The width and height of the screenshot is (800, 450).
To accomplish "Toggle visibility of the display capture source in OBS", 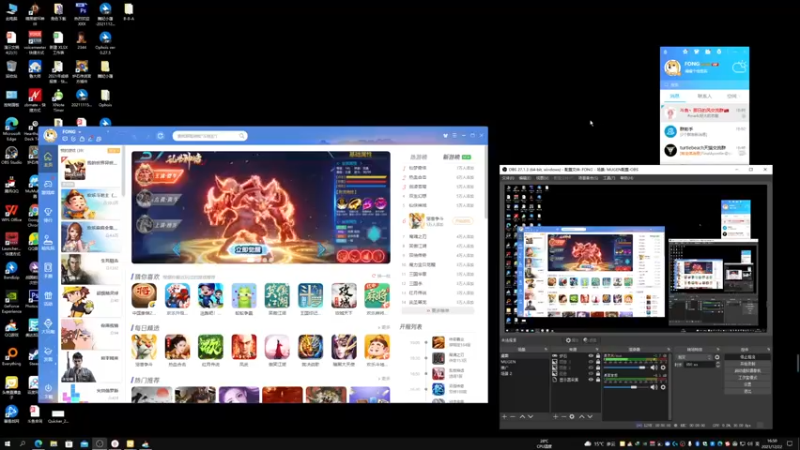I will (x=591, y=380).
